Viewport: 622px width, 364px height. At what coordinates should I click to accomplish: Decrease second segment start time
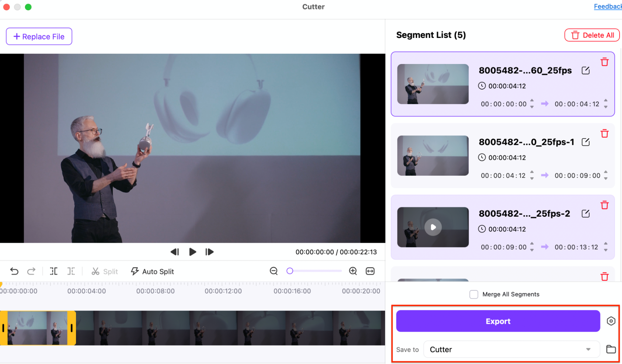click(x=532, y=179)
